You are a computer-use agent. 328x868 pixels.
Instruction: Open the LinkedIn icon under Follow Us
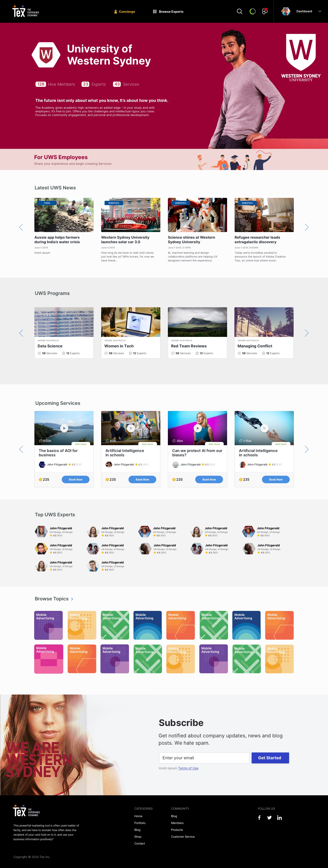click(x=279, y=817)
